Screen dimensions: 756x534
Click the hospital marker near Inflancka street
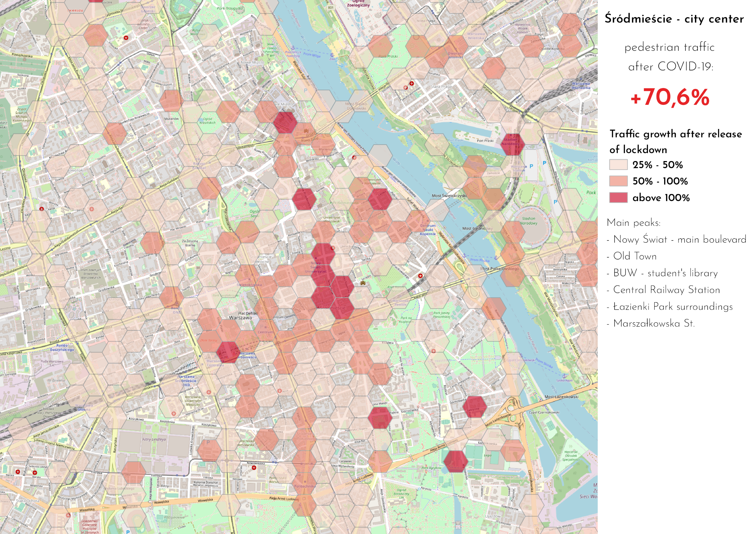click(126, 38)
